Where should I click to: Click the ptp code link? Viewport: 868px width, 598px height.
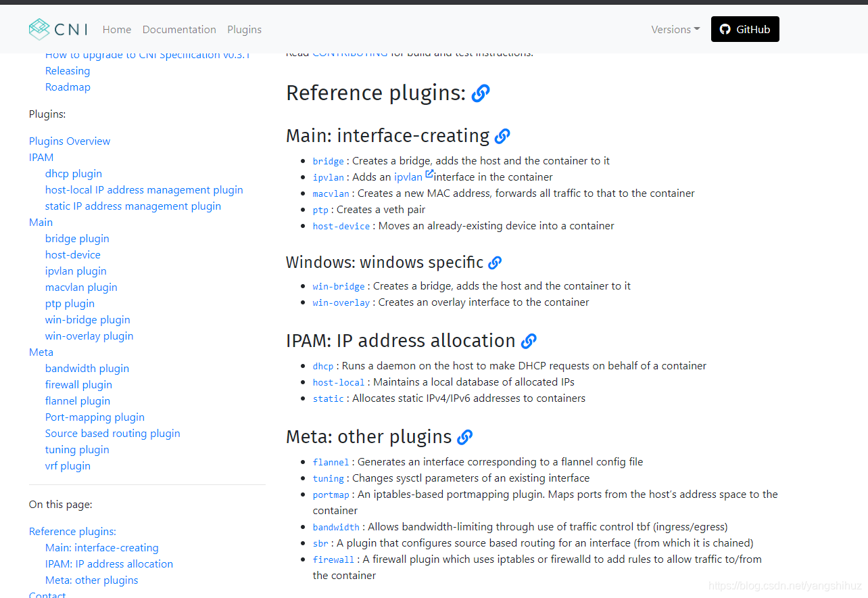(x=320, y=210)
